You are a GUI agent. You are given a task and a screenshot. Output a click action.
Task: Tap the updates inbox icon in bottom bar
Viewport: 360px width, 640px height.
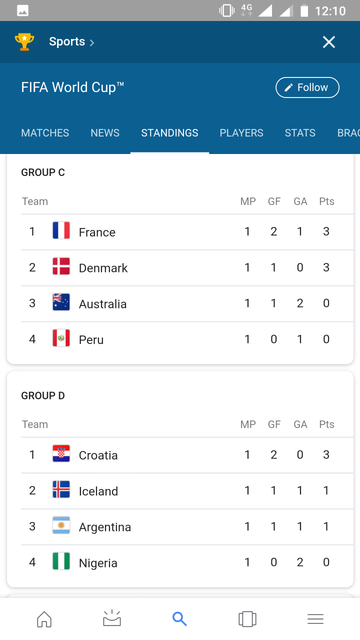click(112, 618)
